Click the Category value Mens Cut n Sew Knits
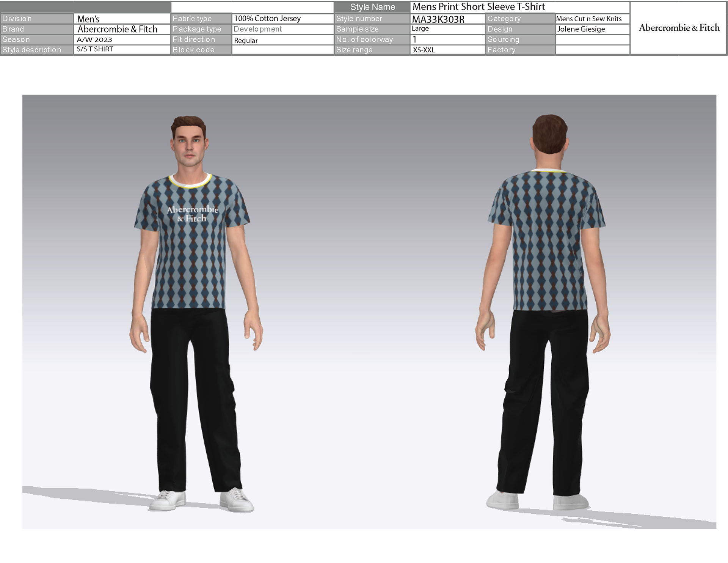The width and height of the screenshot is (728, 563). click(588, 19)
